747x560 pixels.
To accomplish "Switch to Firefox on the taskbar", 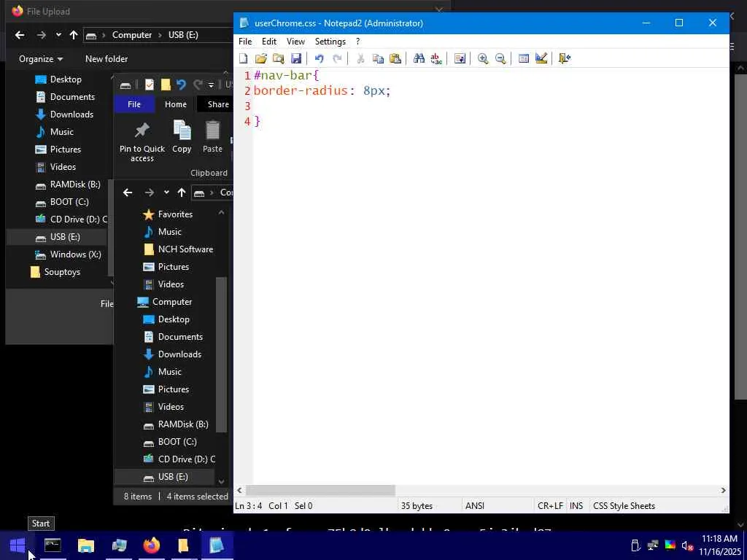I will click(x=152, y=545).
